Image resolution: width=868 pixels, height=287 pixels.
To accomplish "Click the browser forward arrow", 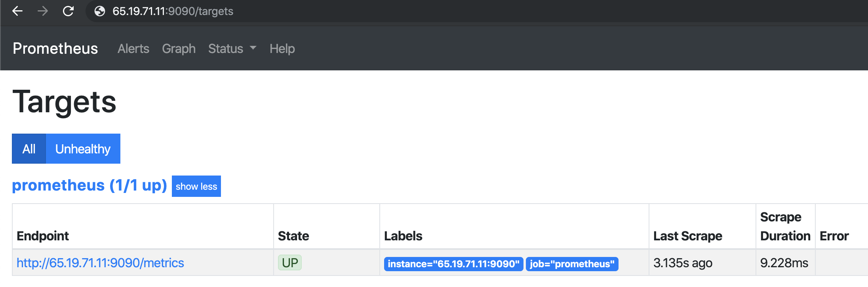I will (x=43, y=11).
